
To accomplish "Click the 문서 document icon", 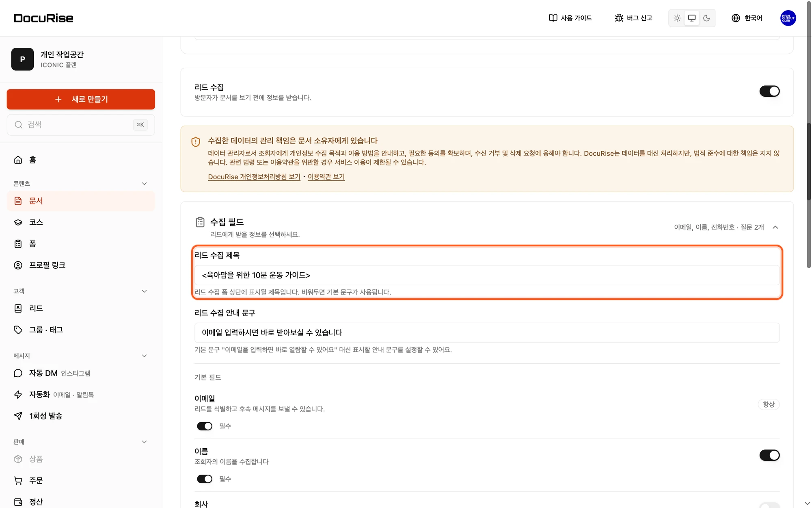I will pos(18,201).
